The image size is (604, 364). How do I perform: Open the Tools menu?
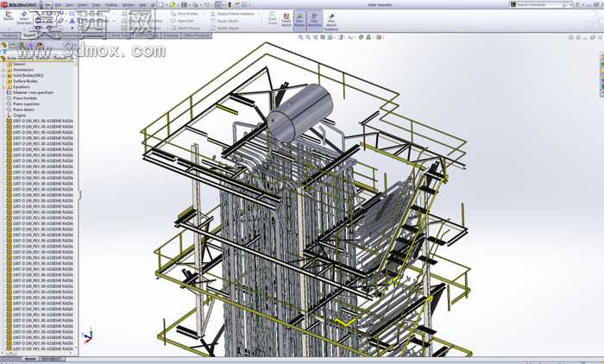(96, 4)
